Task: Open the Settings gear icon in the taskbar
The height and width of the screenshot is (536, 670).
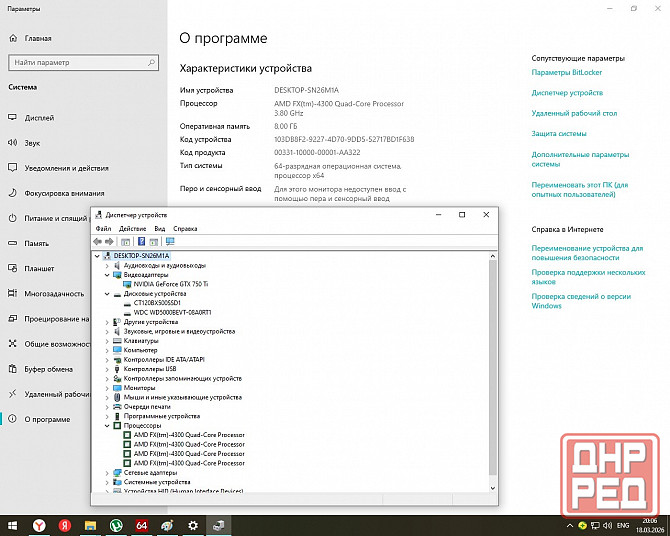Action: (x=193, y=524)
